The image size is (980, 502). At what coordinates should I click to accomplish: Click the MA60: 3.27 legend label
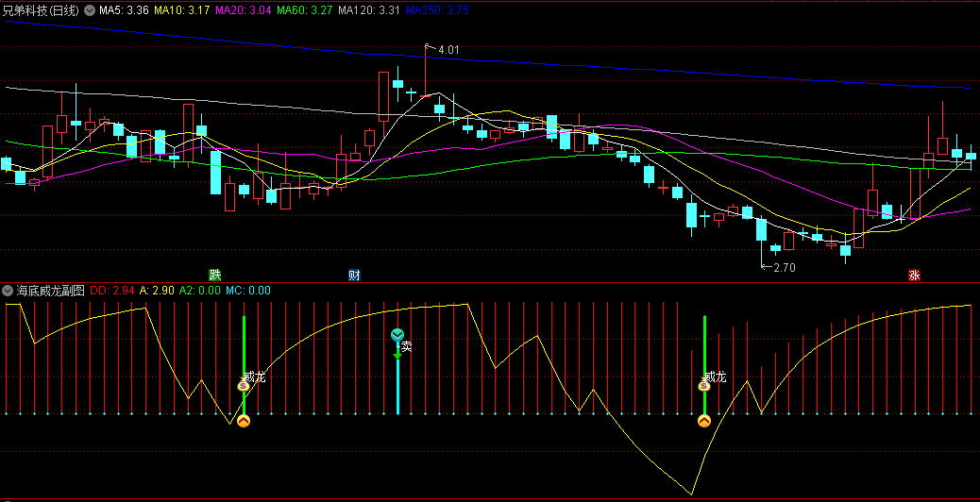(304, 10)
